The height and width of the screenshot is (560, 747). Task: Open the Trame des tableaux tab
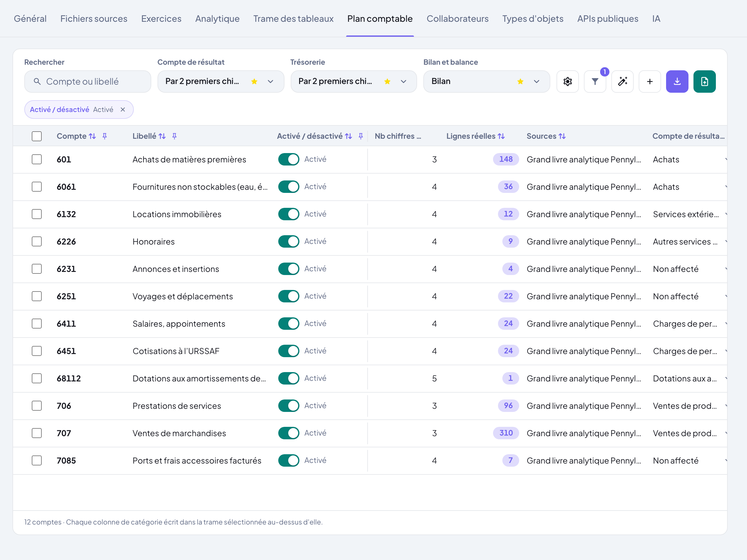coord(294,19)
